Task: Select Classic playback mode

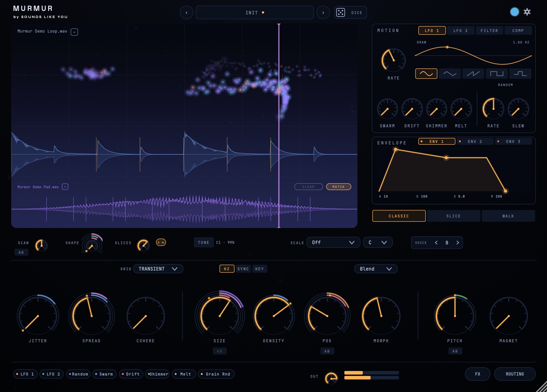Action: [399, 216]
